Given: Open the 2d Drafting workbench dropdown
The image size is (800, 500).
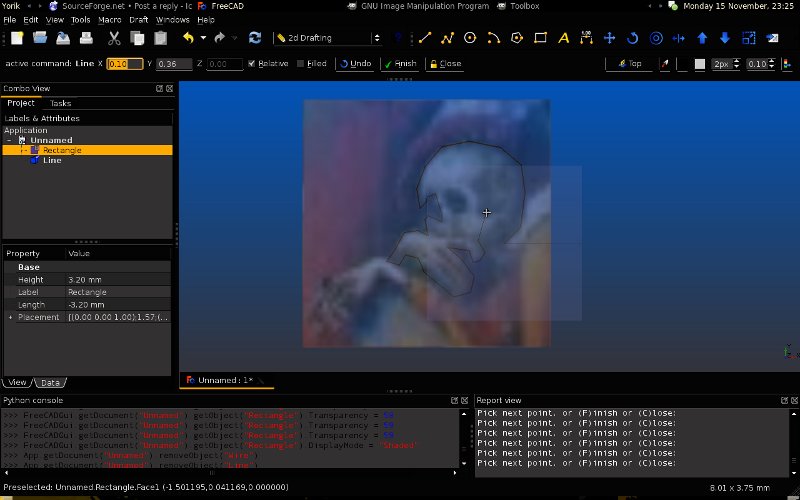Looking at the screenshot, I should pos(329,39).
